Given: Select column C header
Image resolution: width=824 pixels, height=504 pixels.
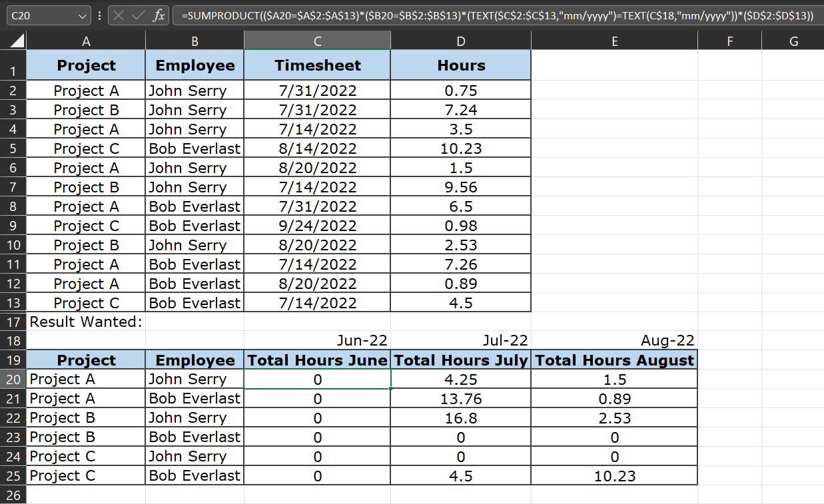Looking at the screenshot, I should click(317, 41).
